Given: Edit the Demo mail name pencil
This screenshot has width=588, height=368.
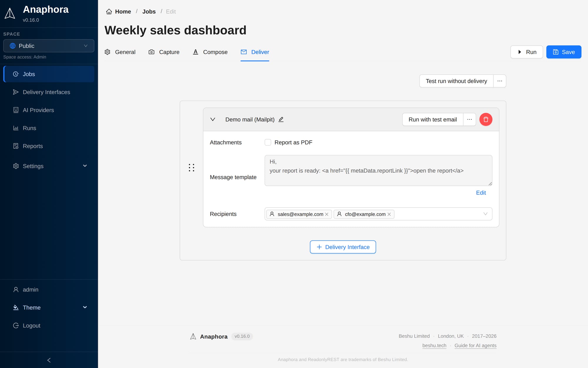Looking at the screenshot, I should click(x=281, y=120).
